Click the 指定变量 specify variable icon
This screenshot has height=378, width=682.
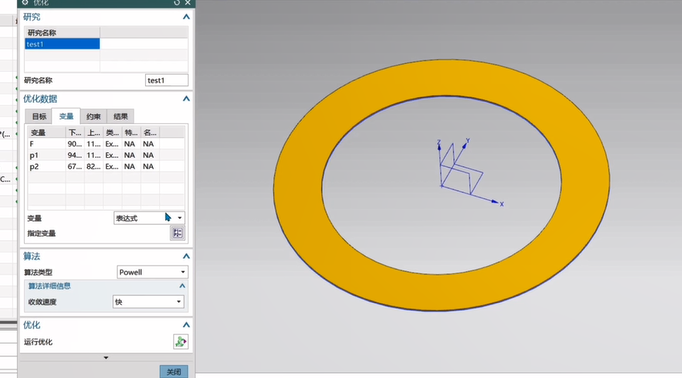pos(177,233)
